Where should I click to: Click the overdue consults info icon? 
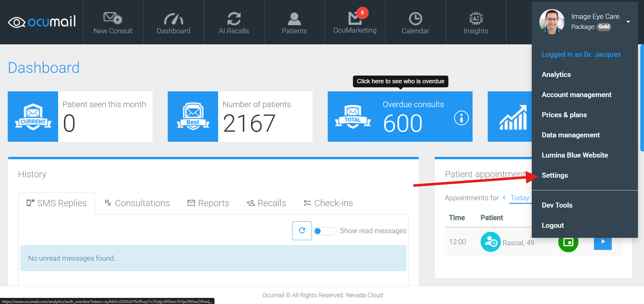coord(461,118)
